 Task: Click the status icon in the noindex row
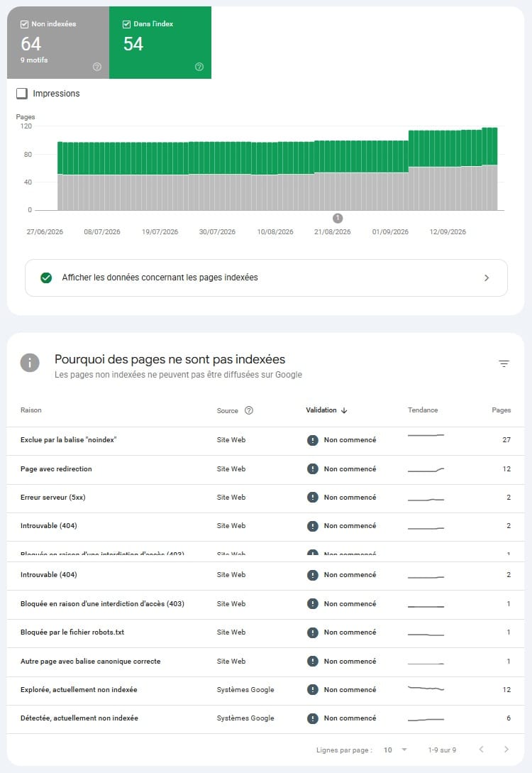click(x=312, y=440)
